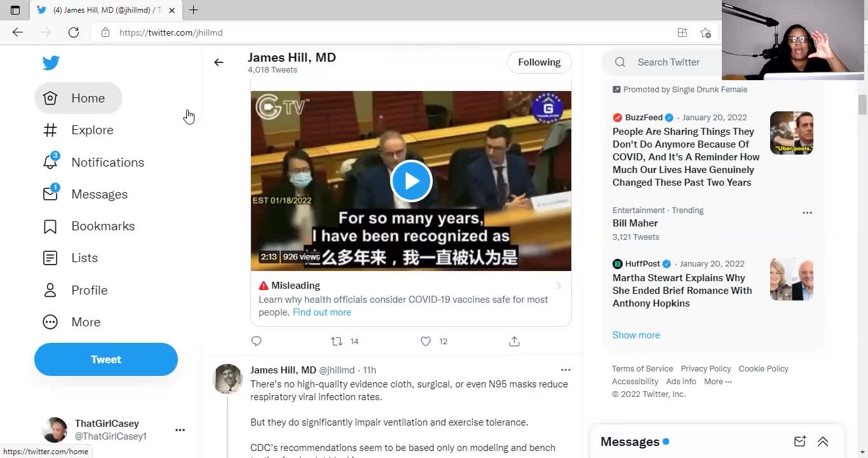Click the Following button
The width and height of the screenshot is (868, 458).
coord(539,62)
